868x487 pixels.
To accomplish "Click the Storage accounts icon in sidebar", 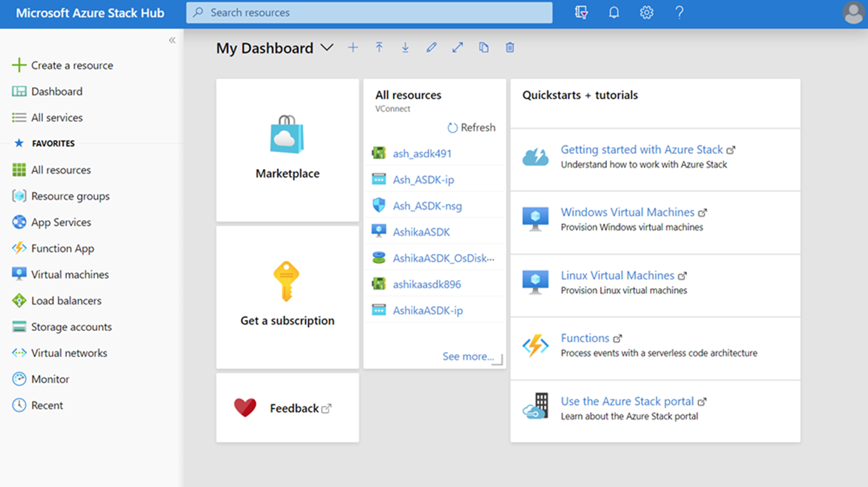I will click(x=19, y=327).
